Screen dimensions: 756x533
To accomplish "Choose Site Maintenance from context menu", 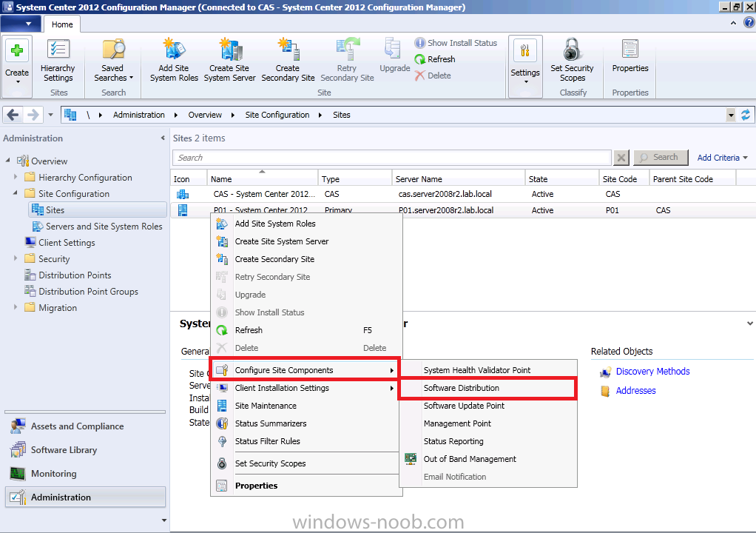I will 306,406.
